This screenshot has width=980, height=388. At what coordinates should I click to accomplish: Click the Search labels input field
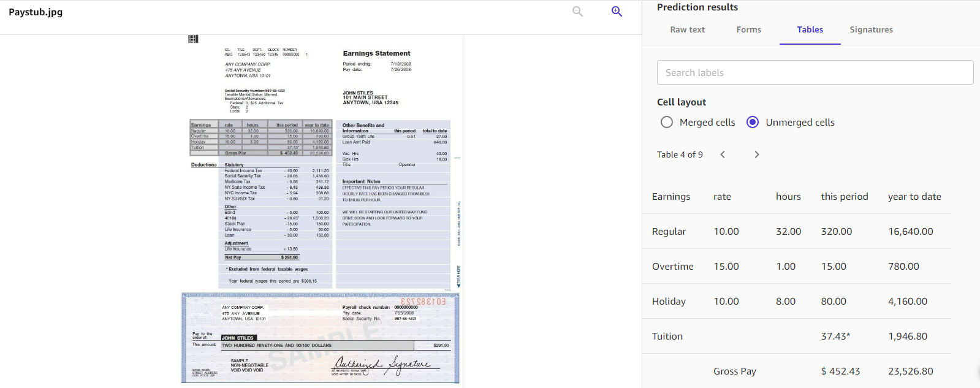pyautogui.click(x=815, y=72)
